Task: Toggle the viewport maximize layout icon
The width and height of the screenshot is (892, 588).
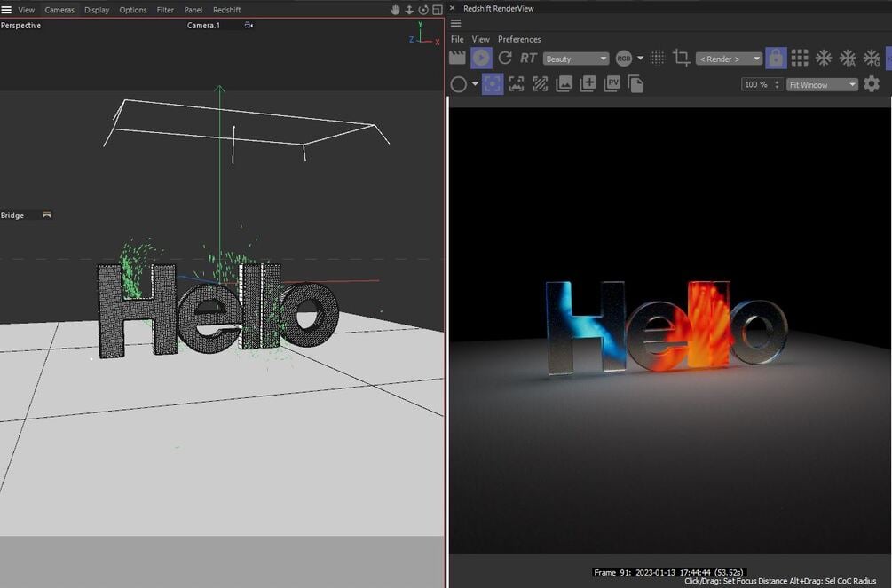Action: pyautogui.click(x=438, y=10)
